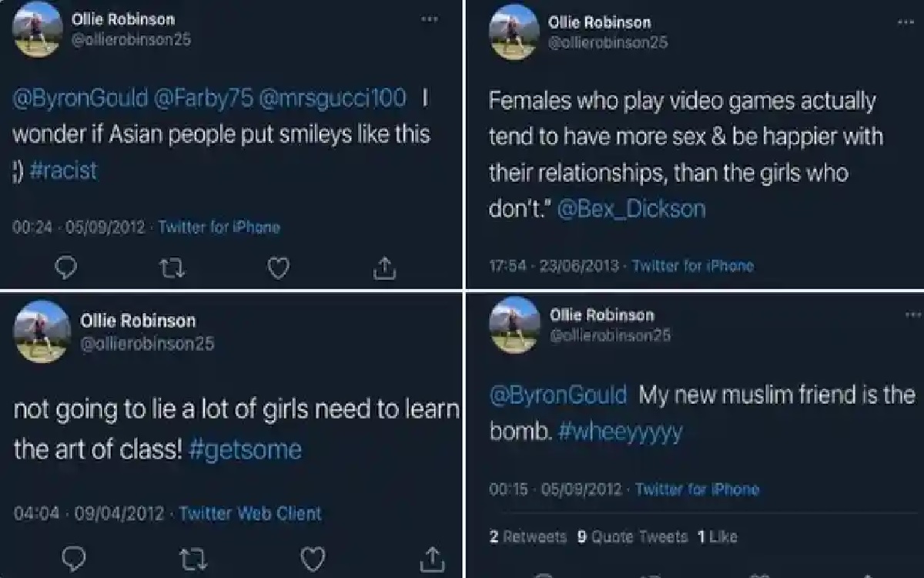Like the #getsome tweet
The image size is (924, 578).
click(x=312, y=558)
